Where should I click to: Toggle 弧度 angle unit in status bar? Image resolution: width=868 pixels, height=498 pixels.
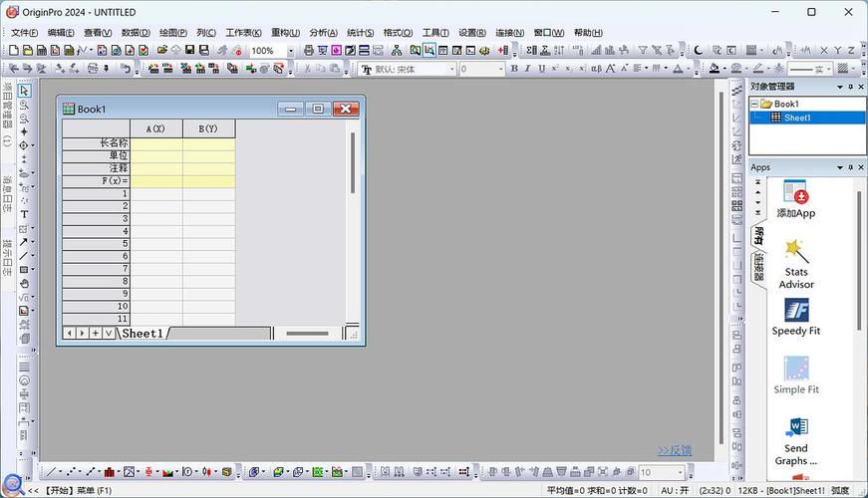pyautogui.click(x=840, y=490)
